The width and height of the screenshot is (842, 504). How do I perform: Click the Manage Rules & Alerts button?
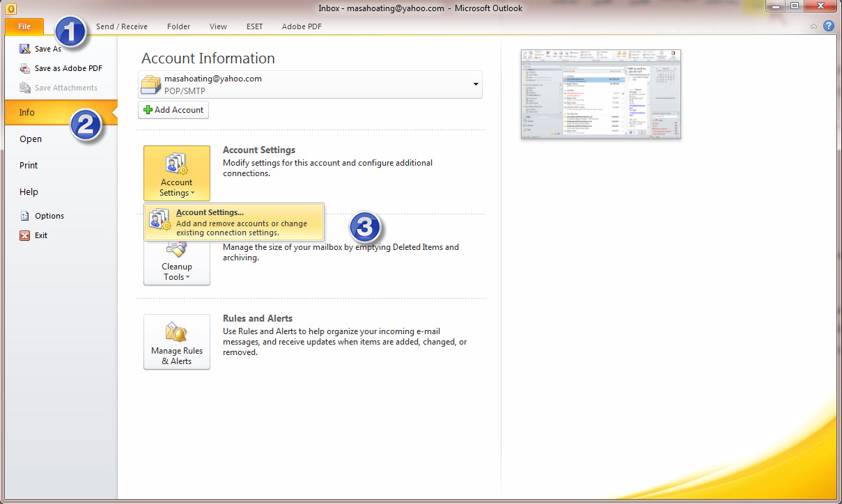pos(177,342)
